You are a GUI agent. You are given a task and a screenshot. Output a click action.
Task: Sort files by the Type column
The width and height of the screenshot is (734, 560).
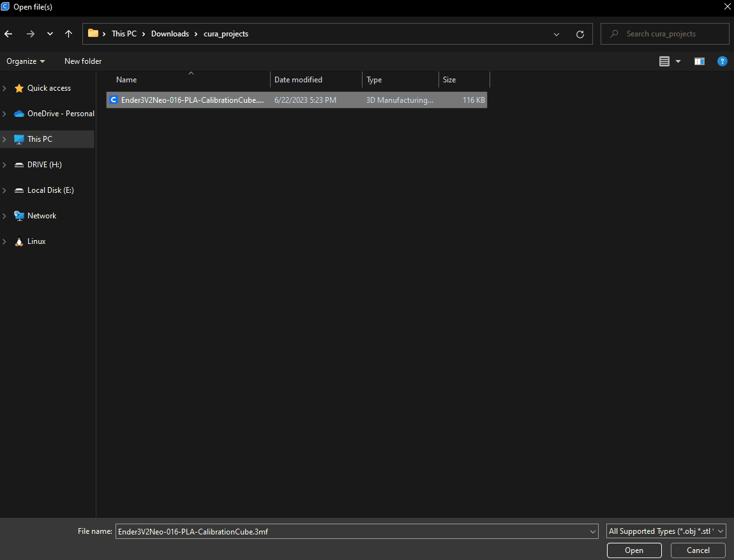[x=401, y=80]
